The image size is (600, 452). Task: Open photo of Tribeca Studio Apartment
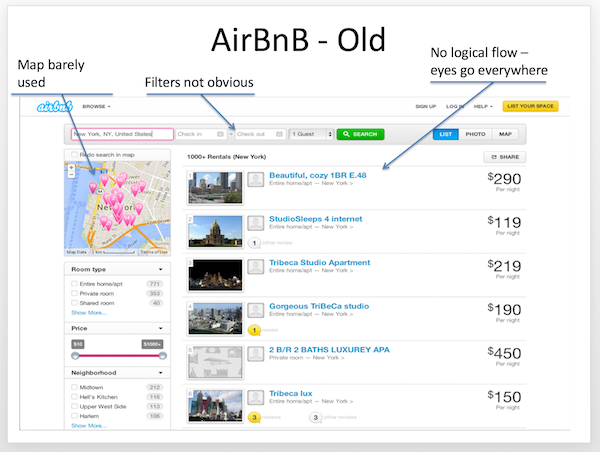click(215, 275)
